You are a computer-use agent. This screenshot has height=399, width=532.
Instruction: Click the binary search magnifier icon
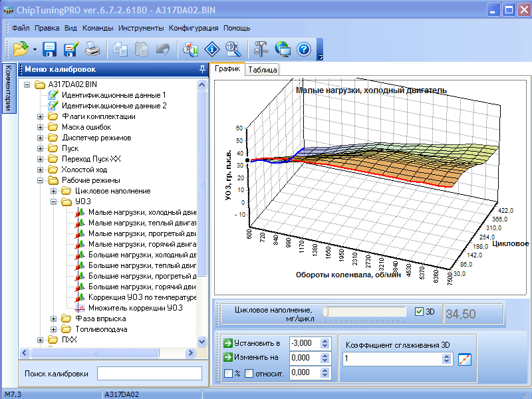click(x=232, y=49)
